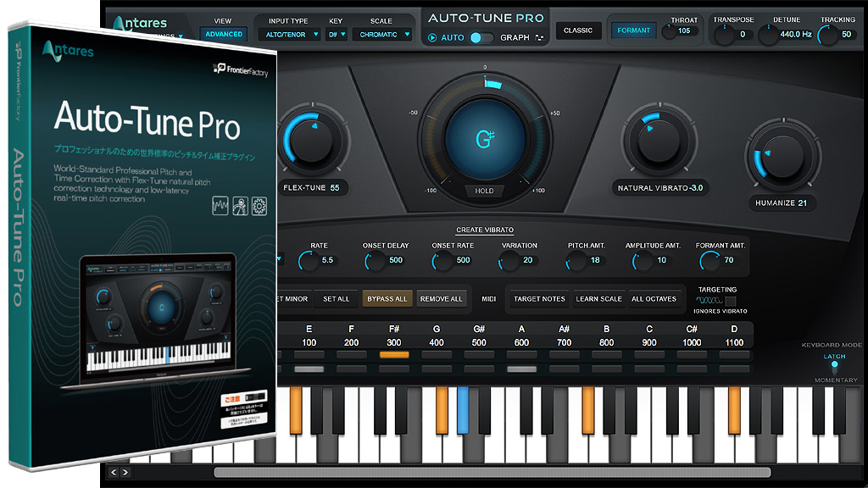The width and height of the screenshot is (868, 488).
Task: Click the Detune value 440.0 Hz
Action: coord(796,34)
